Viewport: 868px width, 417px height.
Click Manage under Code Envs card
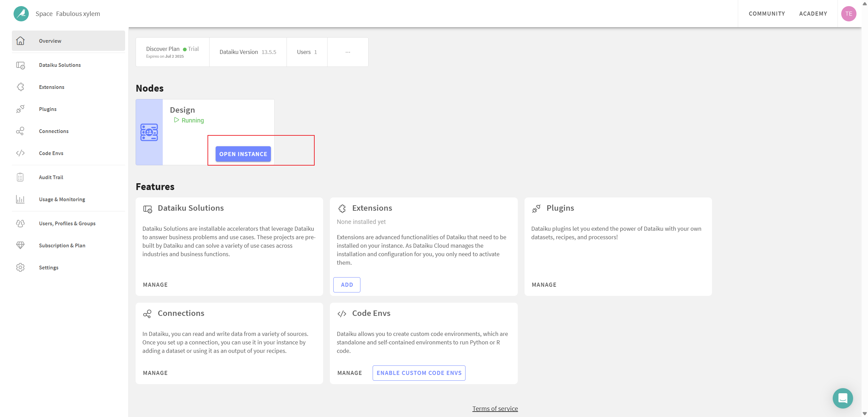[350, 373]
